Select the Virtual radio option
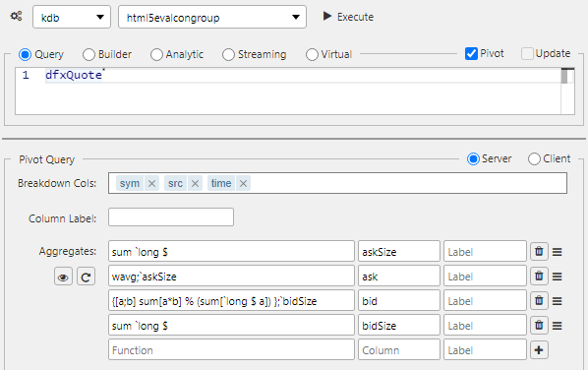Screen dimensions: 588x370 (x=312, y=54)
